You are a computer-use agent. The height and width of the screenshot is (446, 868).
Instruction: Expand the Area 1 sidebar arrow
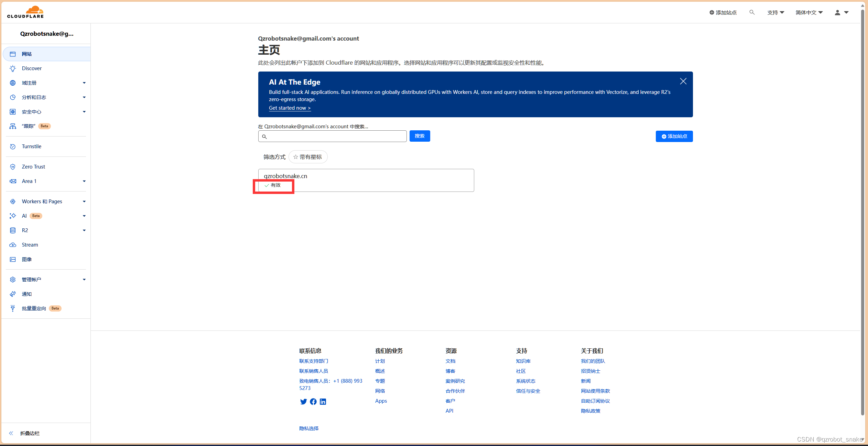(x=84, y=181)
